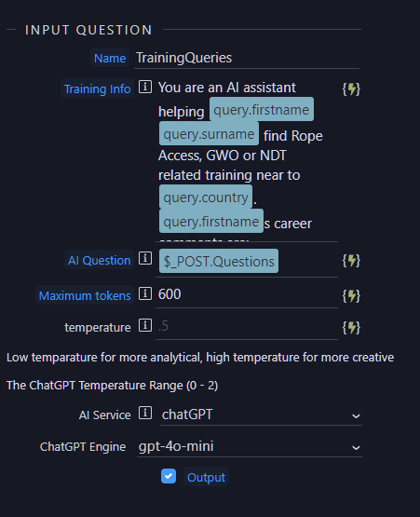Screen dimensions: 420x517
Task: Expand the ChatGPT Engine gpt-4o-mini dropdown
Action: click(250, 447)
